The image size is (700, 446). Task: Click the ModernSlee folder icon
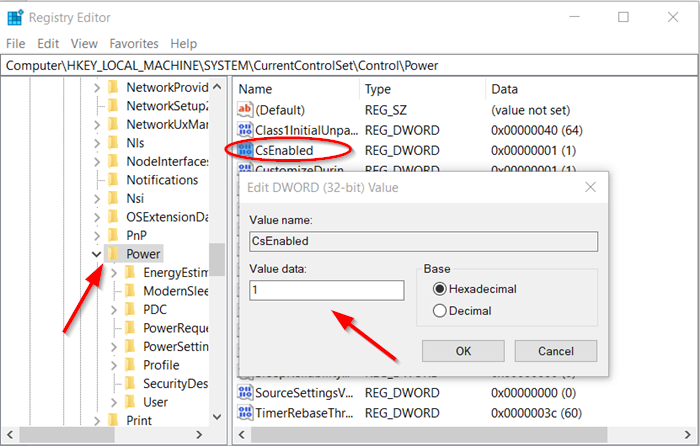coord(130,291)
